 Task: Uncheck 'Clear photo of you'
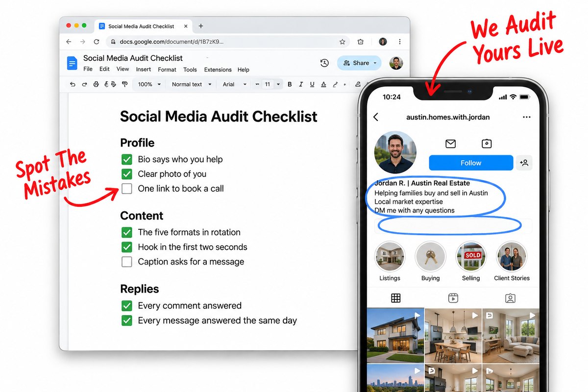(126, 174)
